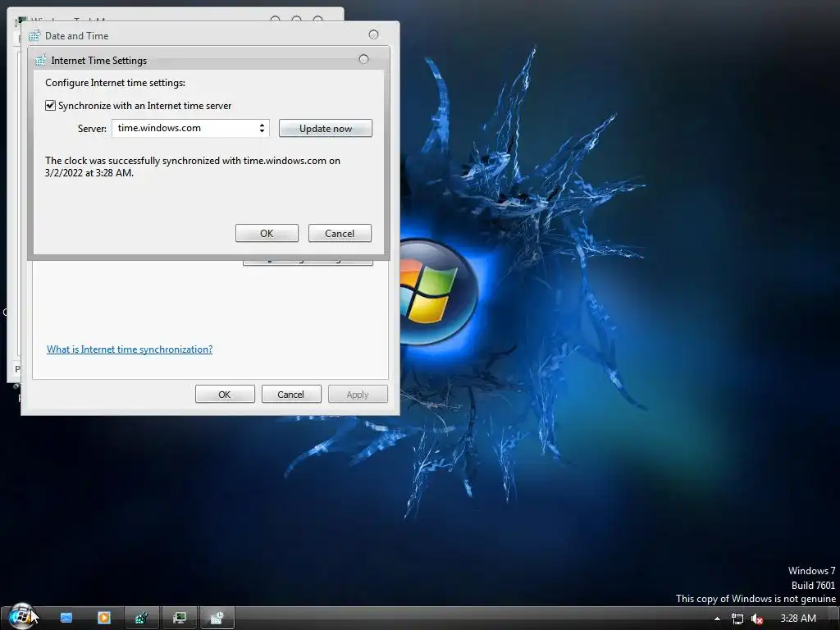
Task: Open the blue folder icon in the taskbar
Action: (66, 618)
